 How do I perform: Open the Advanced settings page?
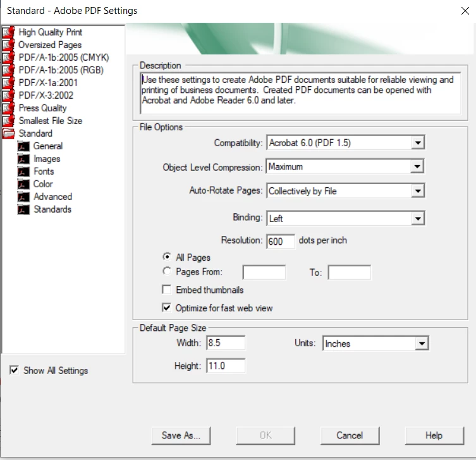pyautogui.click(x=53, y=197)
